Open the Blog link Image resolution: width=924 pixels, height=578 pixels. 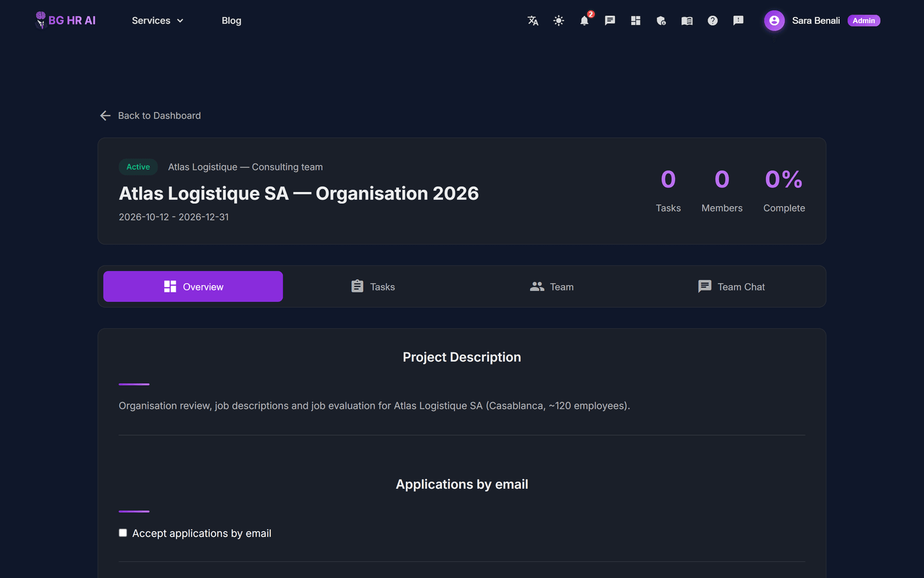232,21
